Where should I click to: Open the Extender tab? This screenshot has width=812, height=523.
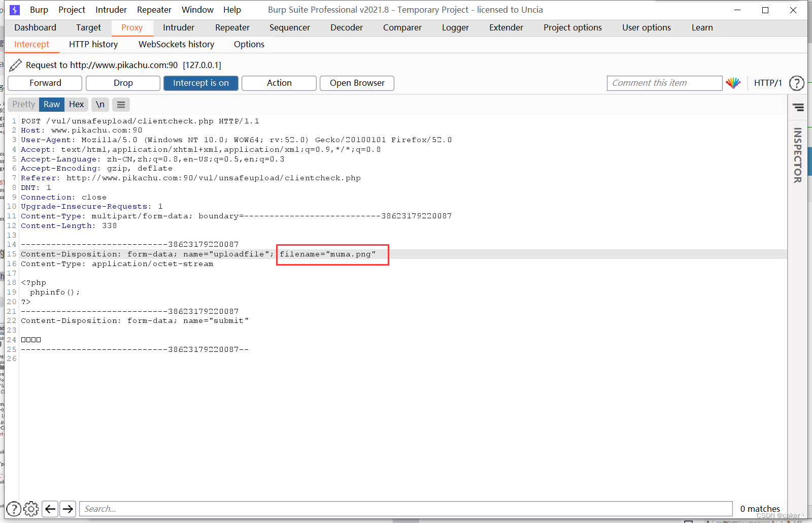tap(506, 27)
